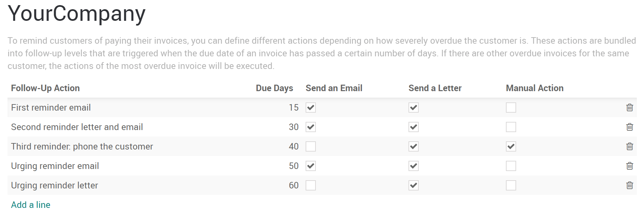Toggle Send an Email for Urging reminder letter
644x213 pixels.
(311, 185)
